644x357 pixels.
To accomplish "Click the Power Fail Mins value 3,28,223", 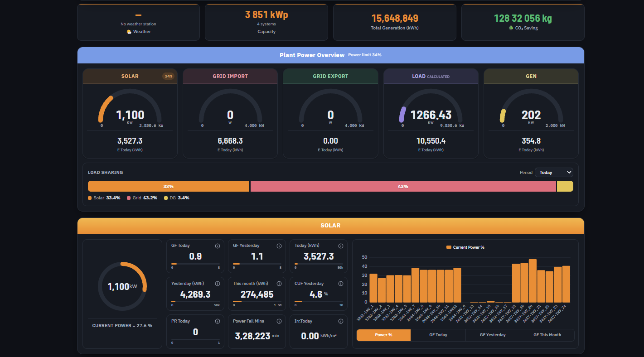I will tap(252, 336).
